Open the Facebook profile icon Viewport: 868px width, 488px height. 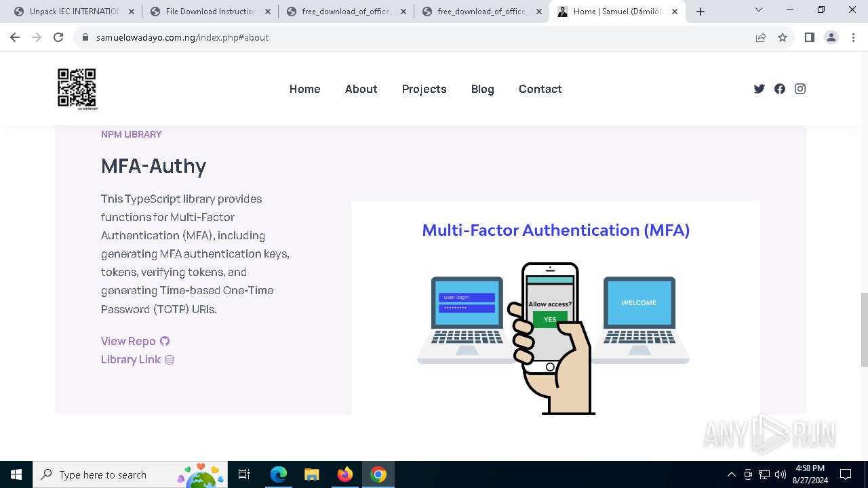(780, 89)
